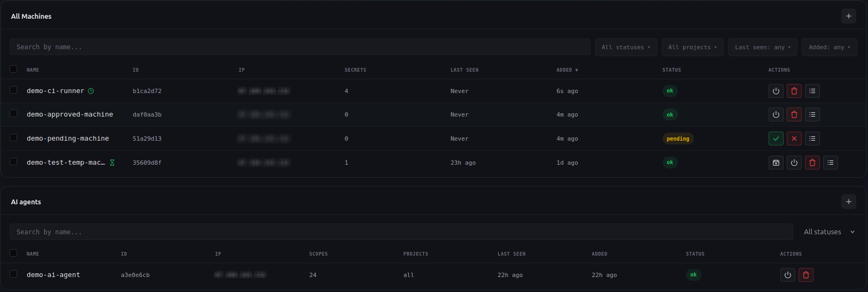This screenshot has height=292, width=868.
Task: Click the calendar icon for demo-test-temp-mac
Action: click(x=776, y=163)
